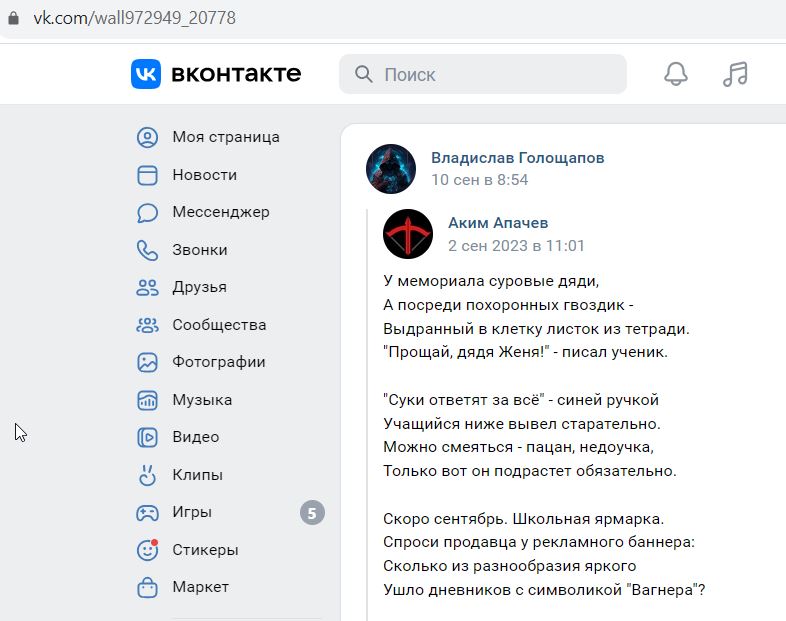
Task: Click the Звонки phone icon
Action: tap(147, 250)
